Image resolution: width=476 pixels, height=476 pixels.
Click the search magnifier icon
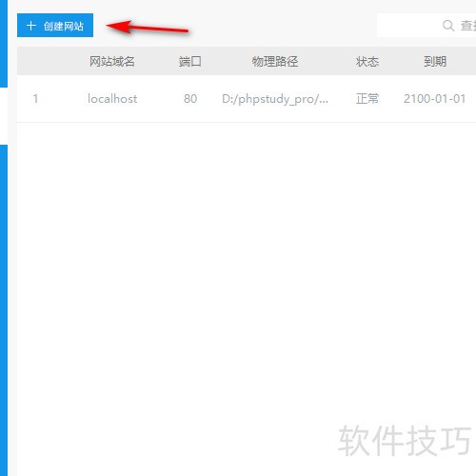point(448,26)
